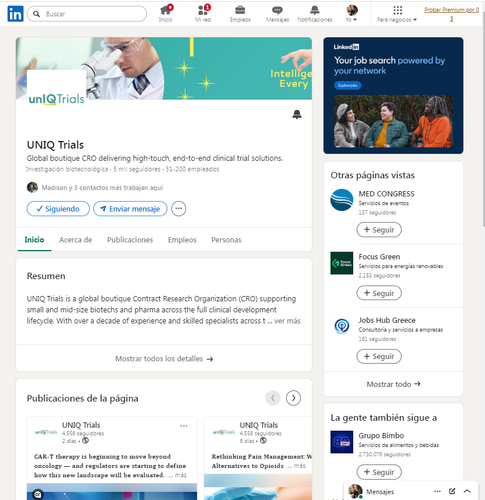Open MED CONGRESS page logo

pyautogui.click(x=342, y=200)
